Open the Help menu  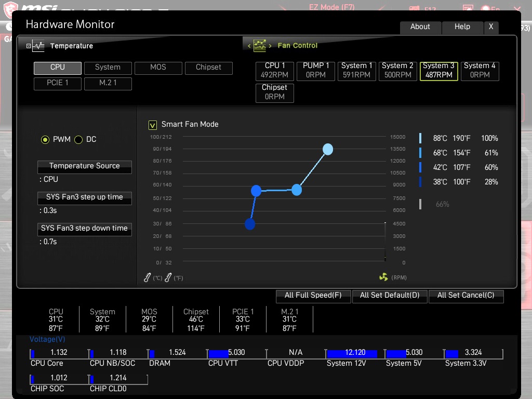(462, 27)
